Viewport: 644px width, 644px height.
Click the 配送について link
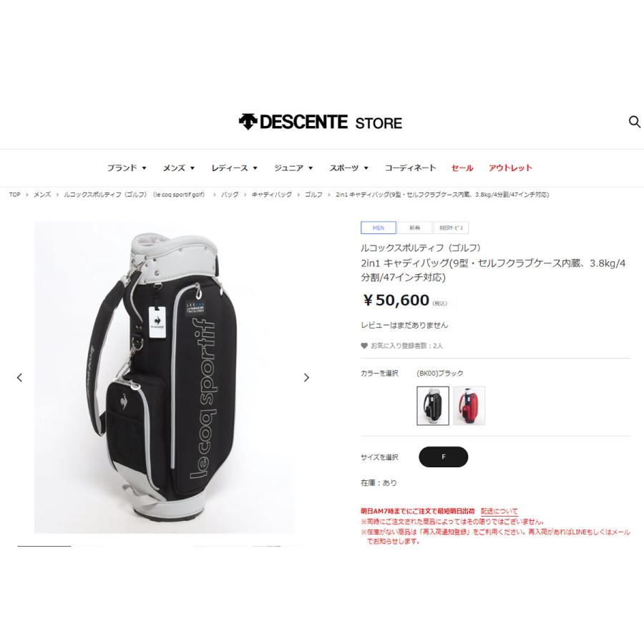tap(499, 512)
